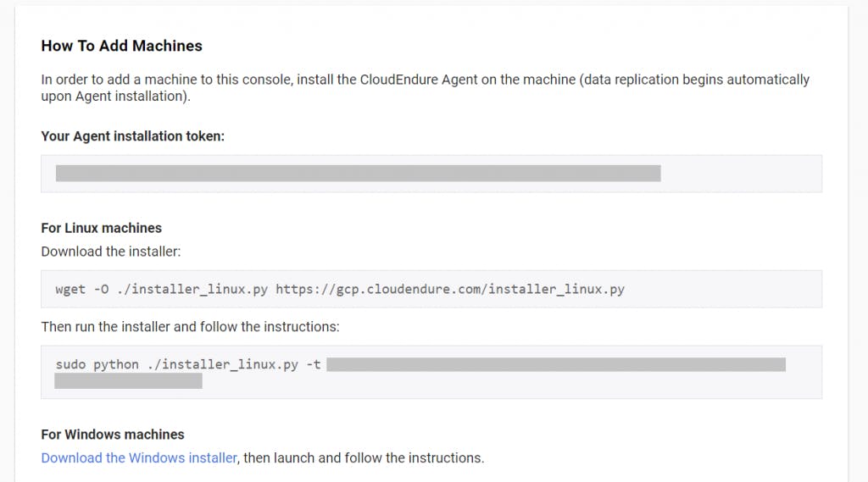Click the gcp.cloudendure.com URL in wget command
This screenshot has height=482, width=868.
coord(450,289)
